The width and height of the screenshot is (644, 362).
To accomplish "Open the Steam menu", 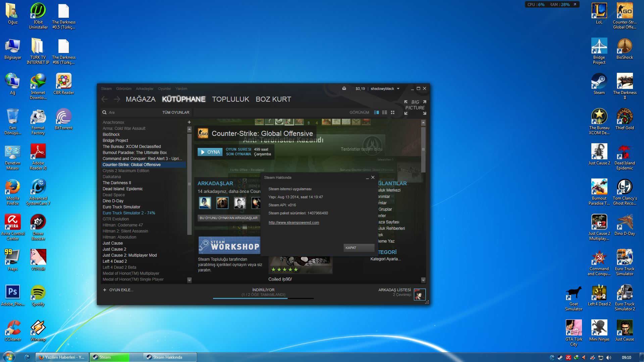I will pos(106,89).
